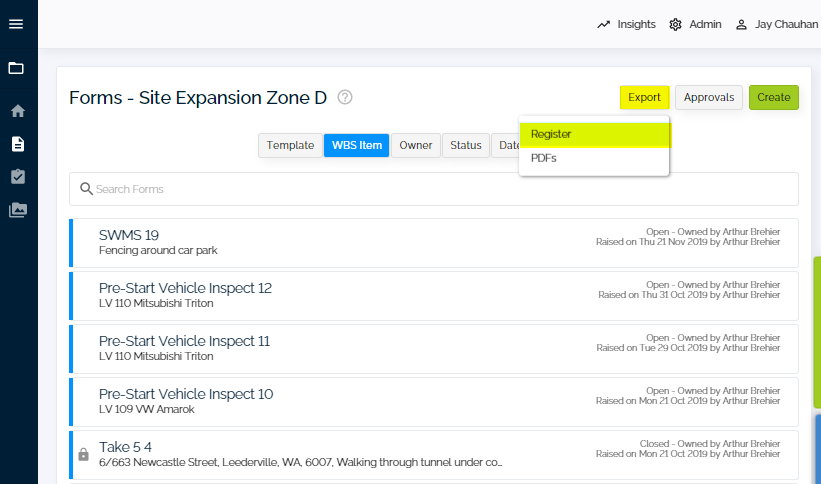Select the Forms document icon

pyautogui.click(x=18, y=144)
